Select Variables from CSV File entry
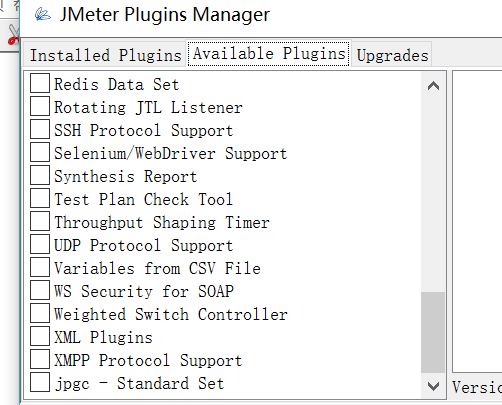 pyautogui.click(x=157, y=269)
